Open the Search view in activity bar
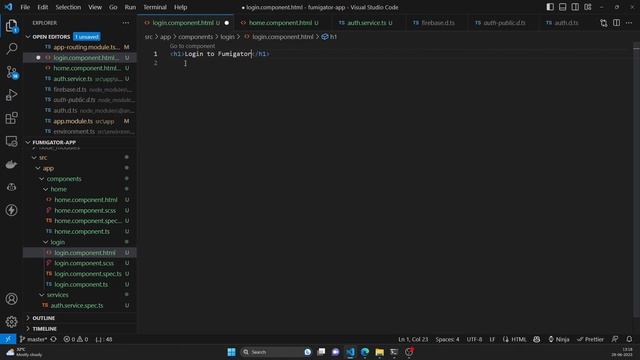The height and width of the screenshot is (360, 640). [11, 49]
